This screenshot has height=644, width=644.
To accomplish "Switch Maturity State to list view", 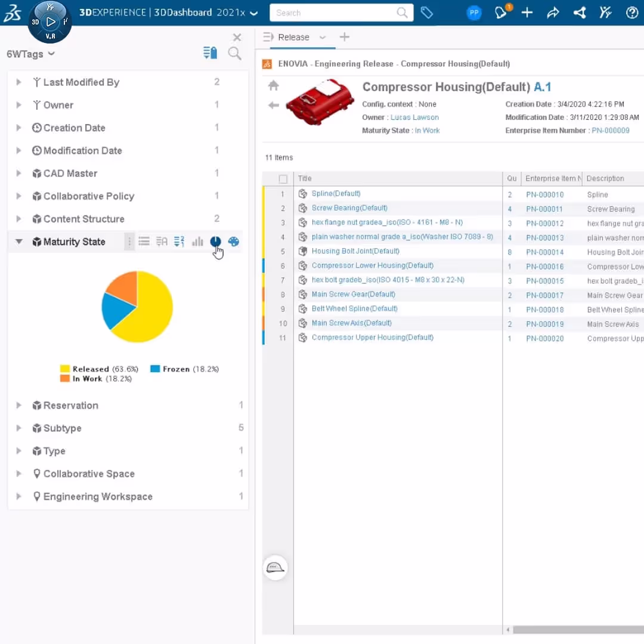I will [144, 241].
